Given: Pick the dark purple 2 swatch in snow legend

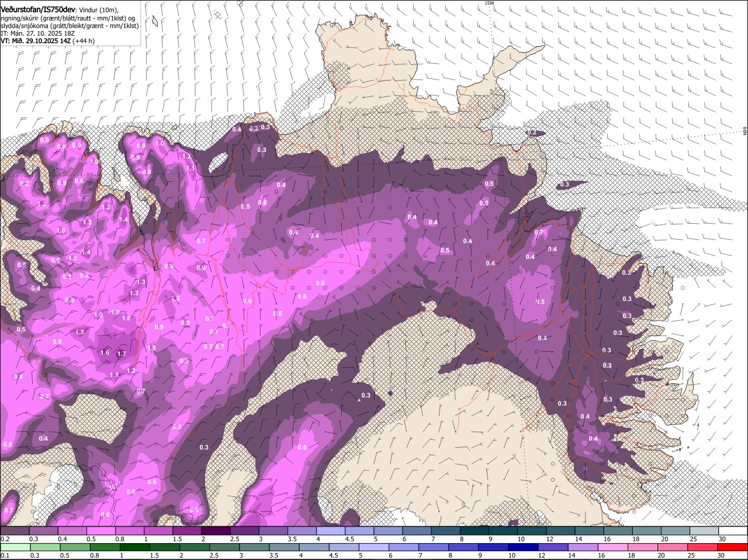Looking at the screenshot, I should (216, 531).
